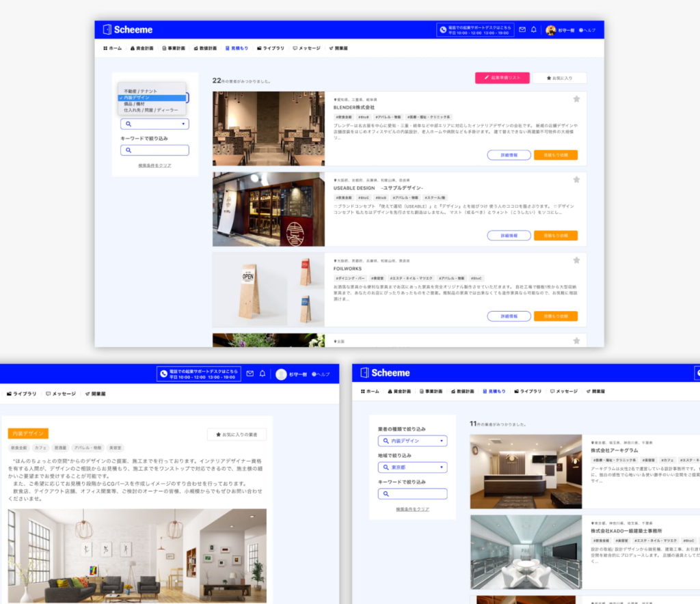Screen dimensions: 700x604
Task: Select 見積もり tab in bottom-right window
Action: tap(494, 392)
